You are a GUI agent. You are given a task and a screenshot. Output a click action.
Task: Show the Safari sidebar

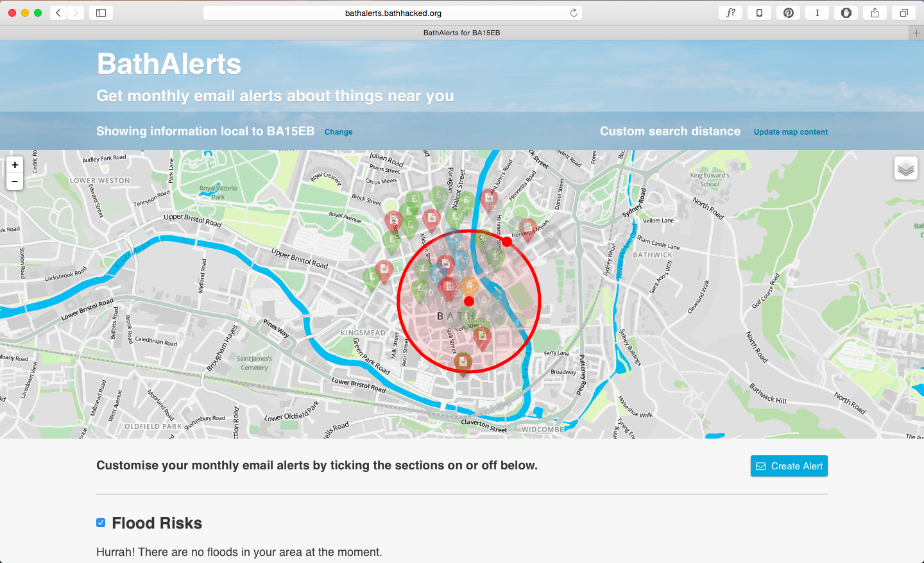[x=101, y=13]
